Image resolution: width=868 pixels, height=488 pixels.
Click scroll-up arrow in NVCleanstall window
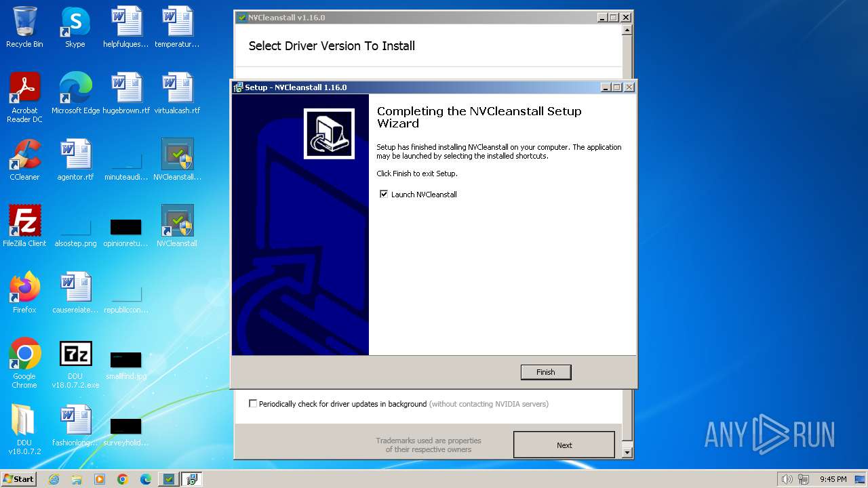(627, 30)
